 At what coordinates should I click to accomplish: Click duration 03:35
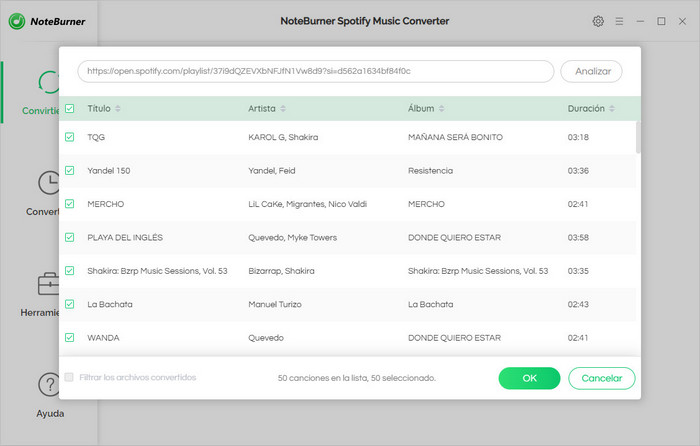(578, 271)
